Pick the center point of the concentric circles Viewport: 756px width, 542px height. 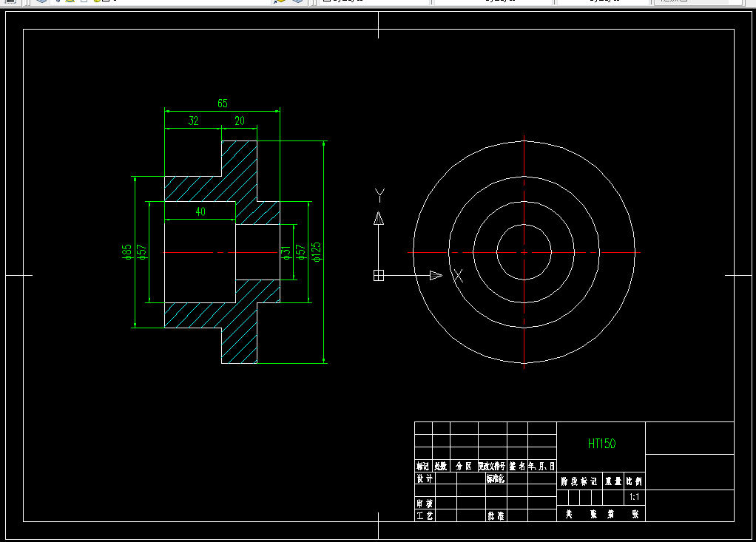click(524, 252)
